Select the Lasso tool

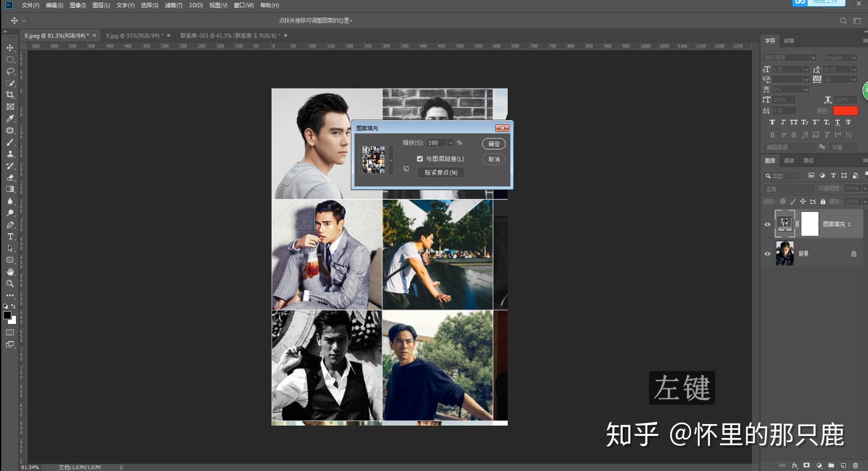click(10, 71)
